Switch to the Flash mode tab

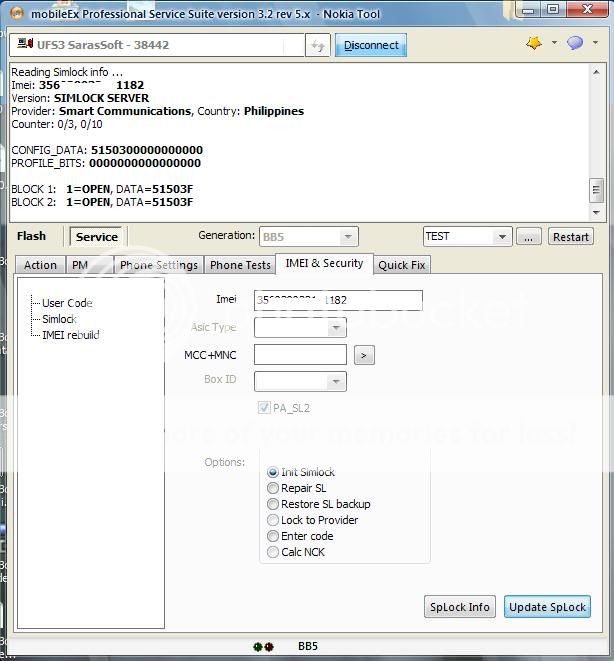click(32, 236)
